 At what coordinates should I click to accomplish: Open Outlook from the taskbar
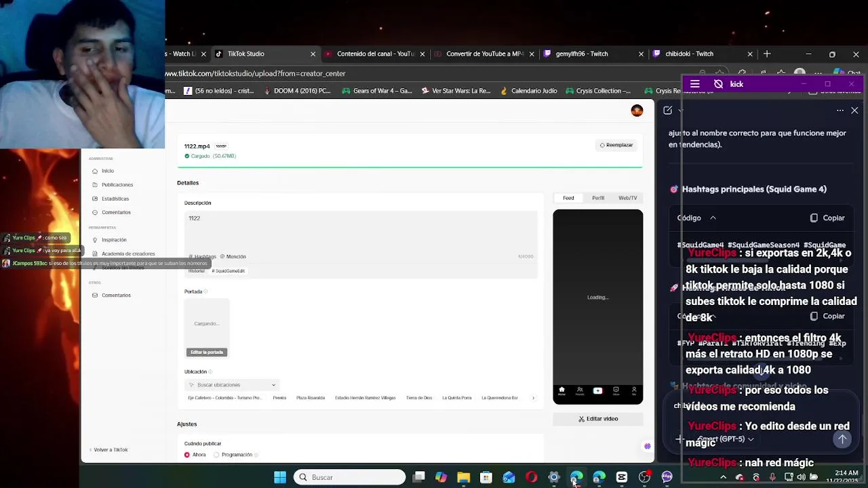(509, 477)
